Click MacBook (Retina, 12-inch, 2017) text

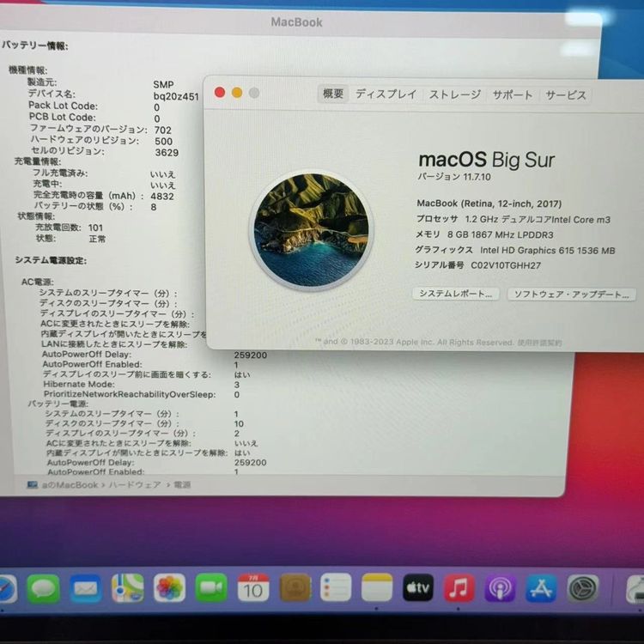(x=489, y=204)
